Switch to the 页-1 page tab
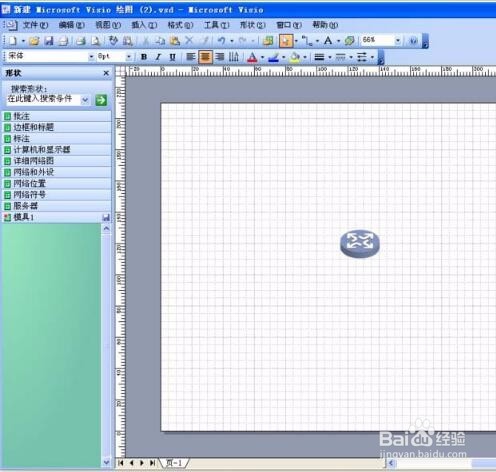Image resolution: width=496 pixels, height=472 pixels. coord(174,463)
